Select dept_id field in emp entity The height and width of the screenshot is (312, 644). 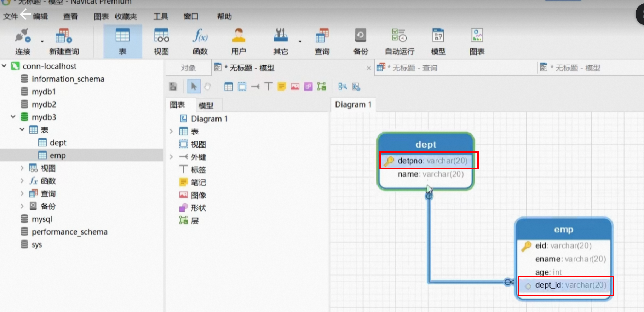coord(566,285)
